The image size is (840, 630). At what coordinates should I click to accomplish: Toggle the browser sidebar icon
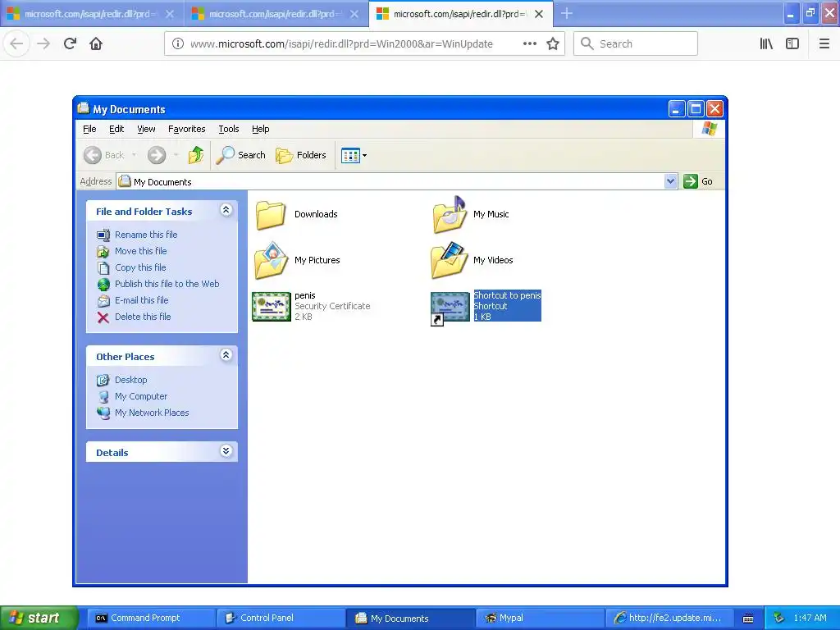792,44
